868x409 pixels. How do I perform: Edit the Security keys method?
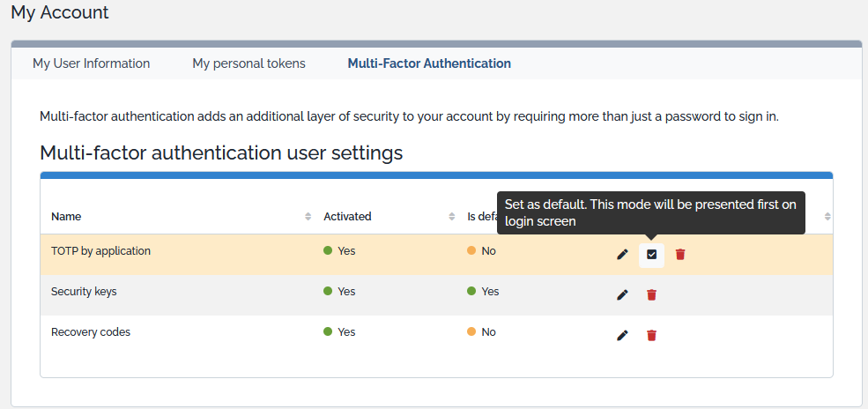[622, 294]
